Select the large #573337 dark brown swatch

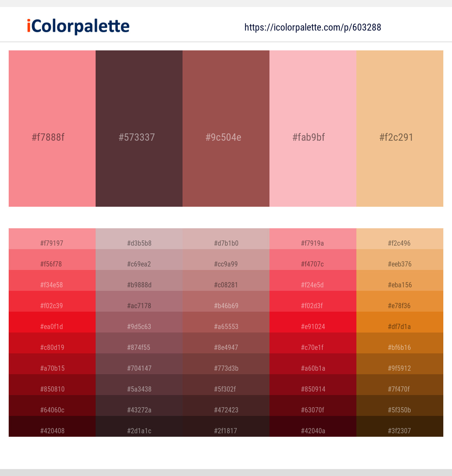(139, 129)
